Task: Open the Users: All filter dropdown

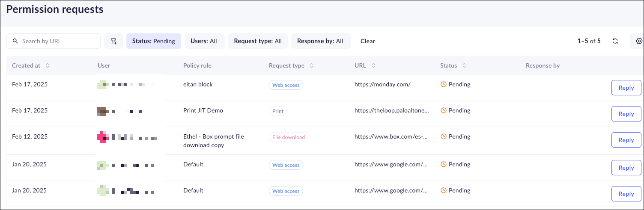Action: [204, 41]
